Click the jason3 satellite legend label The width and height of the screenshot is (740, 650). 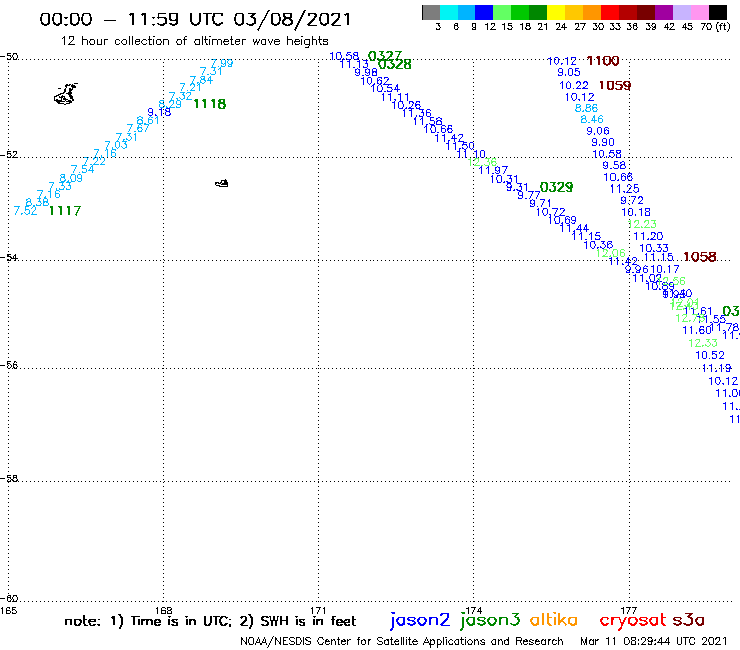pyautogui.click(x=490, y=621)
